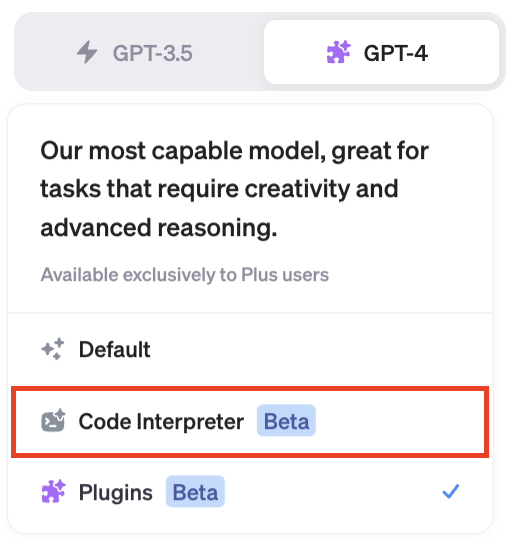
Task: Click the 'Default' label text
Action: (114, 349)
